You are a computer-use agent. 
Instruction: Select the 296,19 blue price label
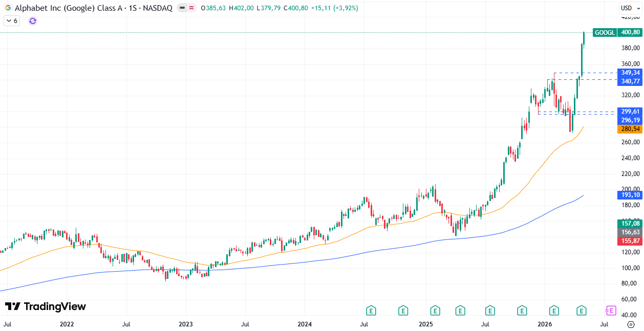click(630, 120)
